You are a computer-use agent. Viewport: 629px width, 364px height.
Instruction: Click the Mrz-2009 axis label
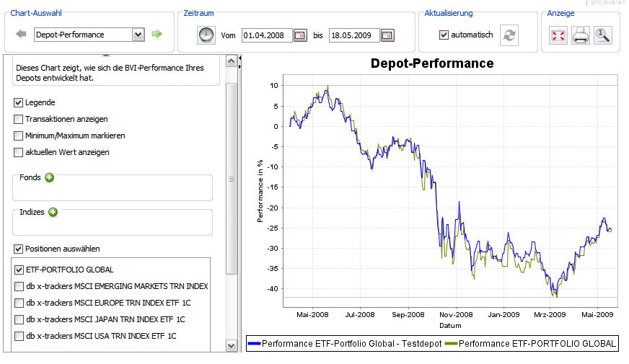[x=550, y=315]
